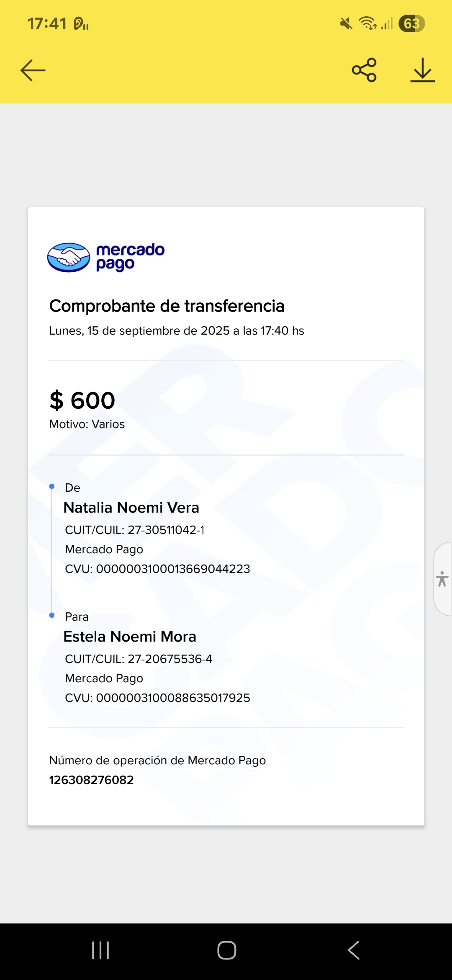Tap the sender name Natalia Noemi Vera

[x=131, y=508]
